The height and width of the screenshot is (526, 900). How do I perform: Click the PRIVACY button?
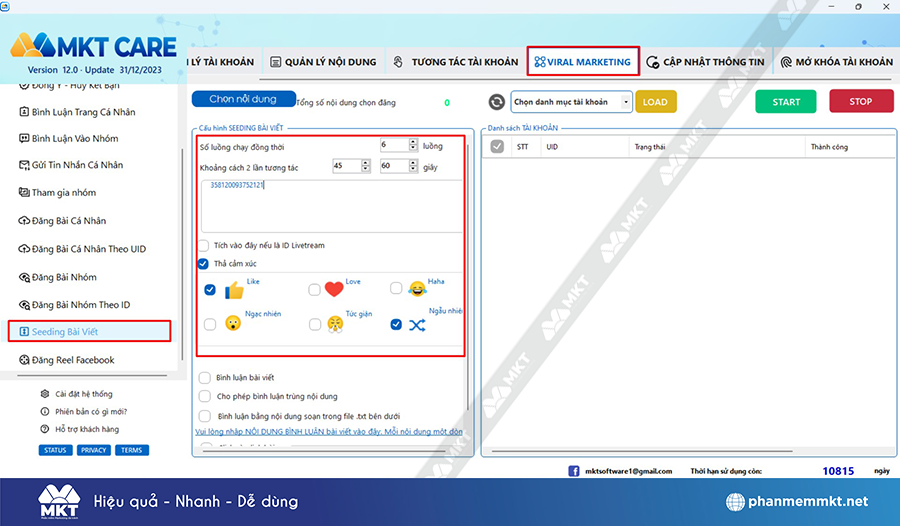pyautogui.click(x=94, y=450)
